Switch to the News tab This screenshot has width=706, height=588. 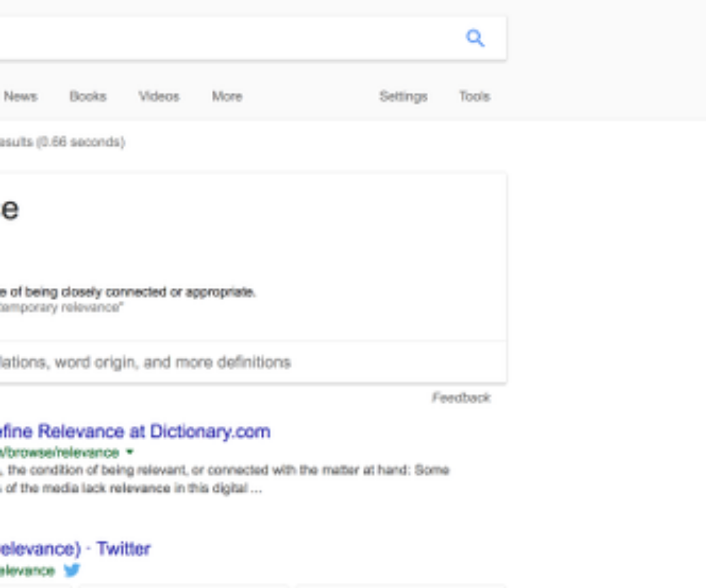20,96
